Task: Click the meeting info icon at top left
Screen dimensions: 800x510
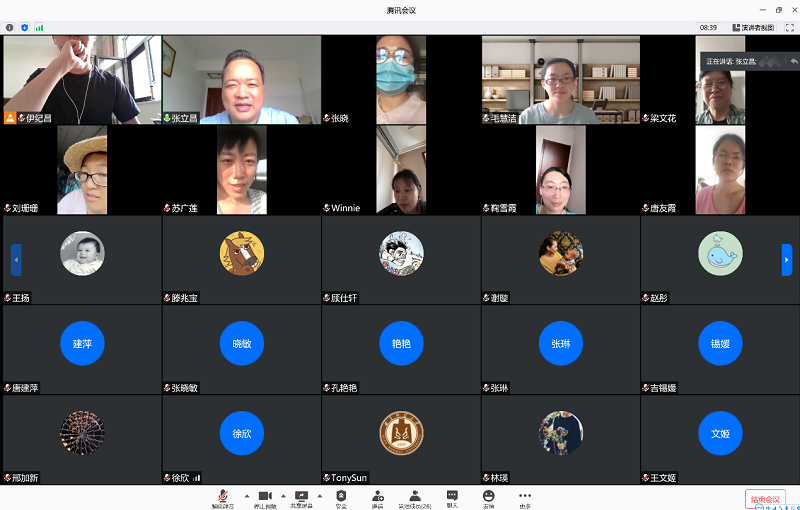Action: pyautogui.click(x=9, y=28)
